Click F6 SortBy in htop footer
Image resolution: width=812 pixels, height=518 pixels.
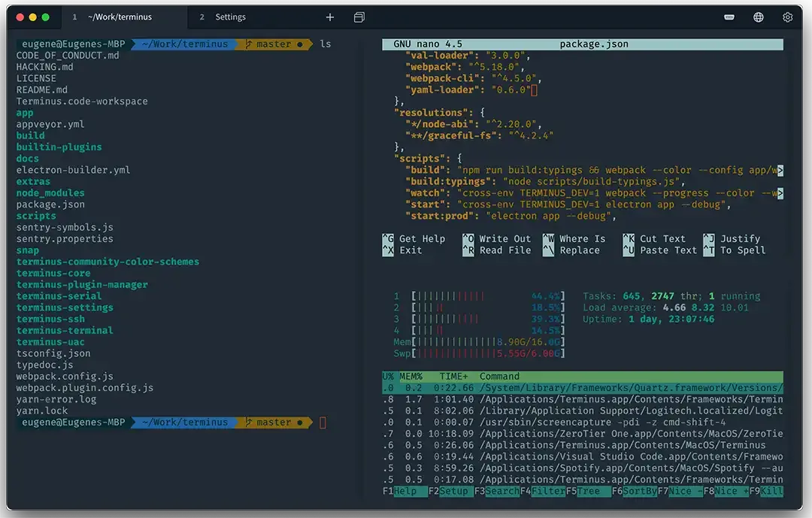(x=635, y=491)
